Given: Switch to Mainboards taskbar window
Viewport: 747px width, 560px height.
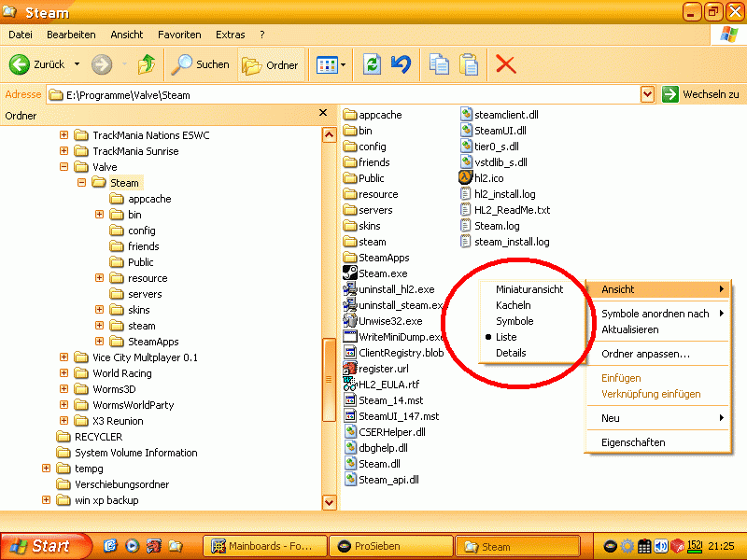Looking at the screenshot, I should pyautogui.click(x=265, y=546).
